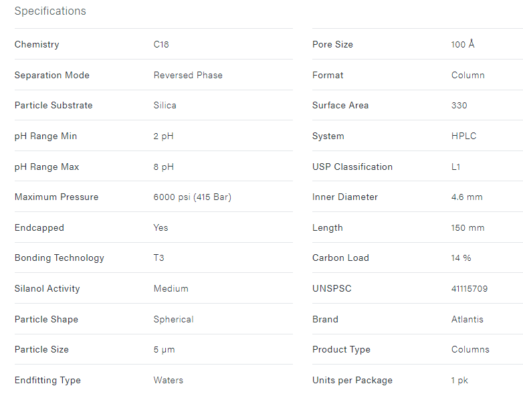The height and width of the screenshot is (400, 523).
Task: Click the 8 pH maximum value
Action: [x=163, y=167]
